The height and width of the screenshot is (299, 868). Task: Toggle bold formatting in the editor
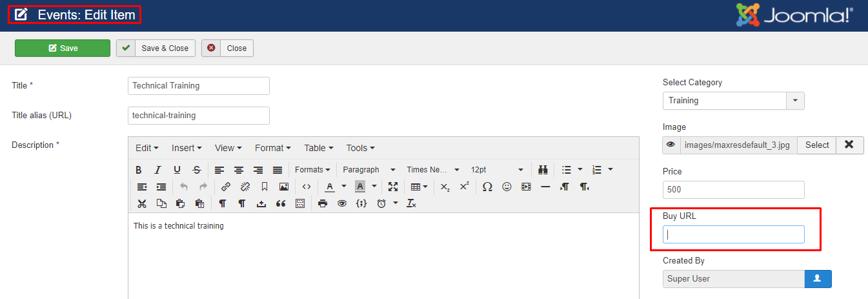(138, 170)
